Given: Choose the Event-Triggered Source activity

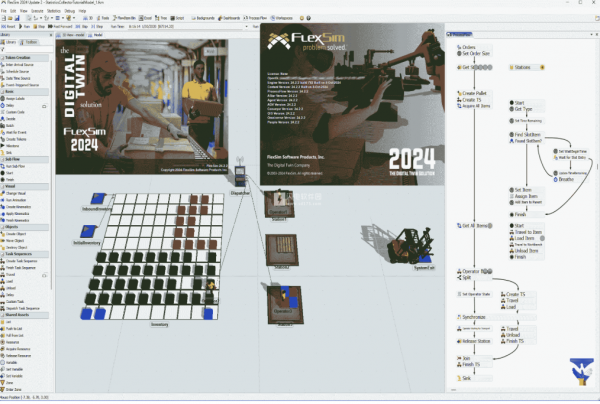Looking at the screenshot, I should (22, 85).
